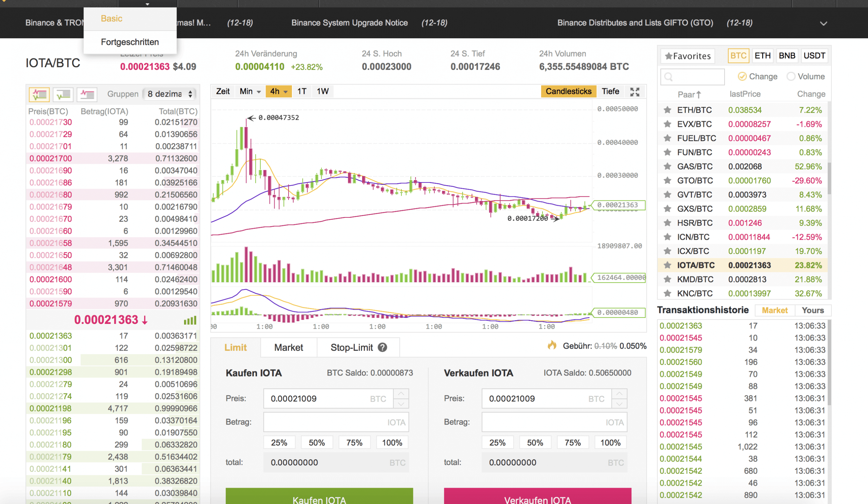Choose Fortgeschritten from the dropdown menu
This screenshot has width=868, height=504.
tap(130, 42)
